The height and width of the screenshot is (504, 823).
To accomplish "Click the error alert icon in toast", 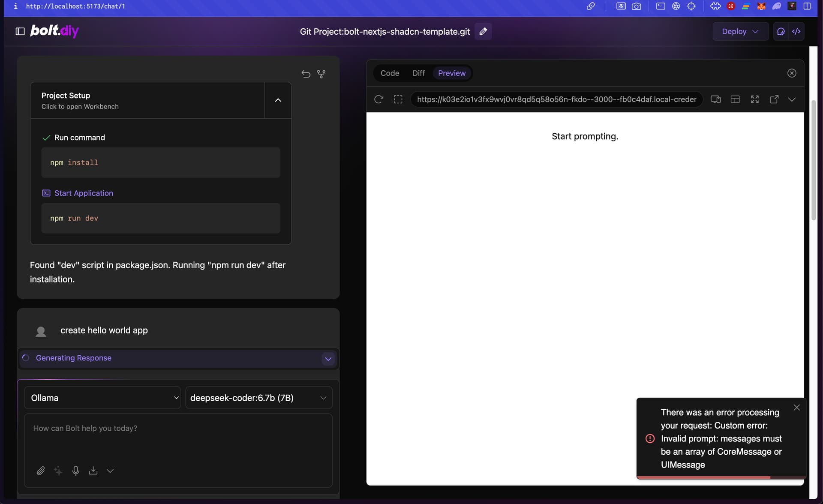I will (x=650, y=438).
